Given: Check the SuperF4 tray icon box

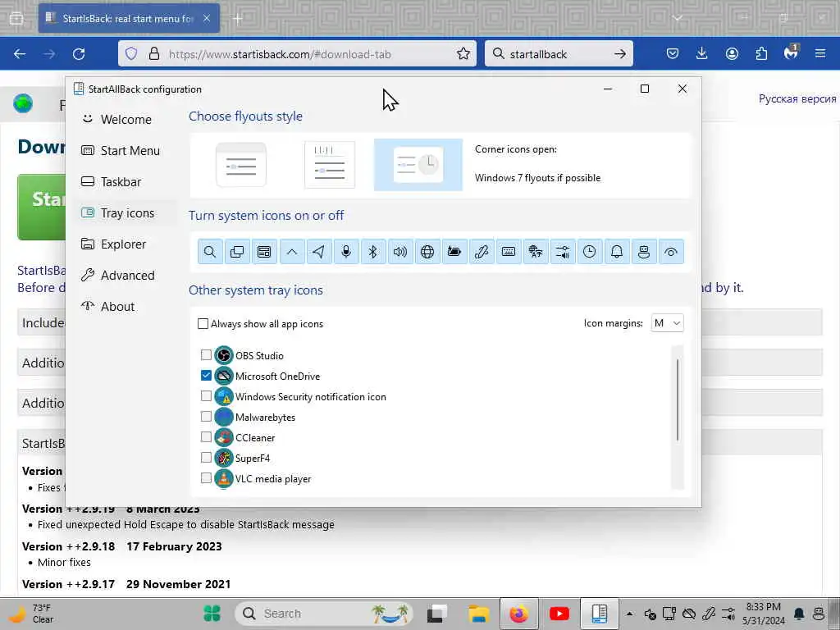Looking at the screenshot, I should pyautogui.click(x=206, y=458).
